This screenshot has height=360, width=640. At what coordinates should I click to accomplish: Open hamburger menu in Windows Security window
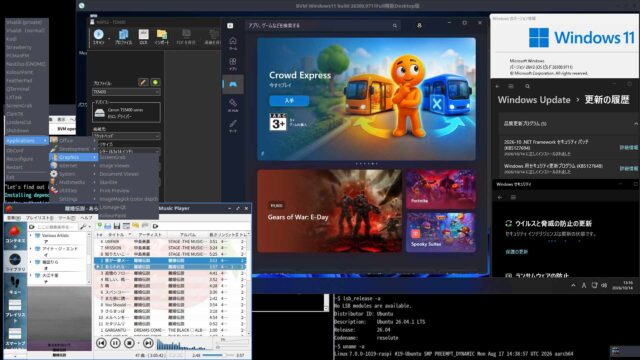click(x=513, y=197)
